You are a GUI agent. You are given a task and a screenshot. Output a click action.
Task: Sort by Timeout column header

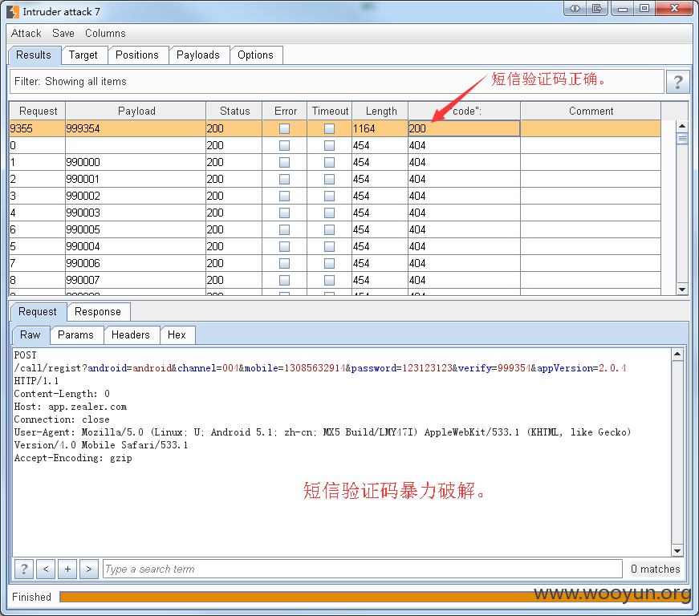pyautogui.click(x=330, y=111)
